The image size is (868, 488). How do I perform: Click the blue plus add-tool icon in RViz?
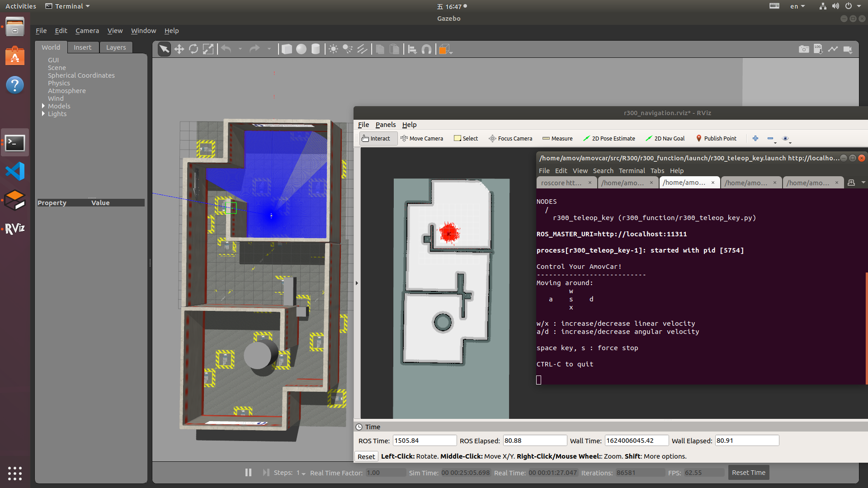[x=755, y=138]
